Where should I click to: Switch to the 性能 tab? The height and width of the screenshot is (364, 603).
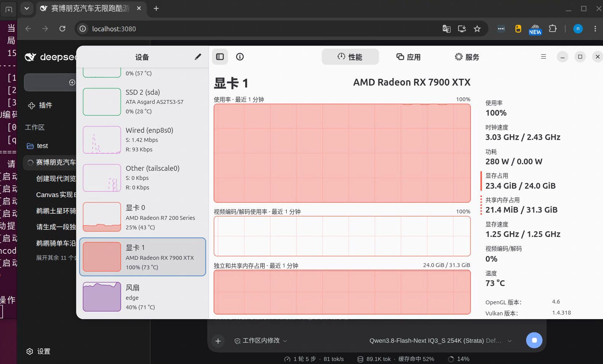click(350, 57)
